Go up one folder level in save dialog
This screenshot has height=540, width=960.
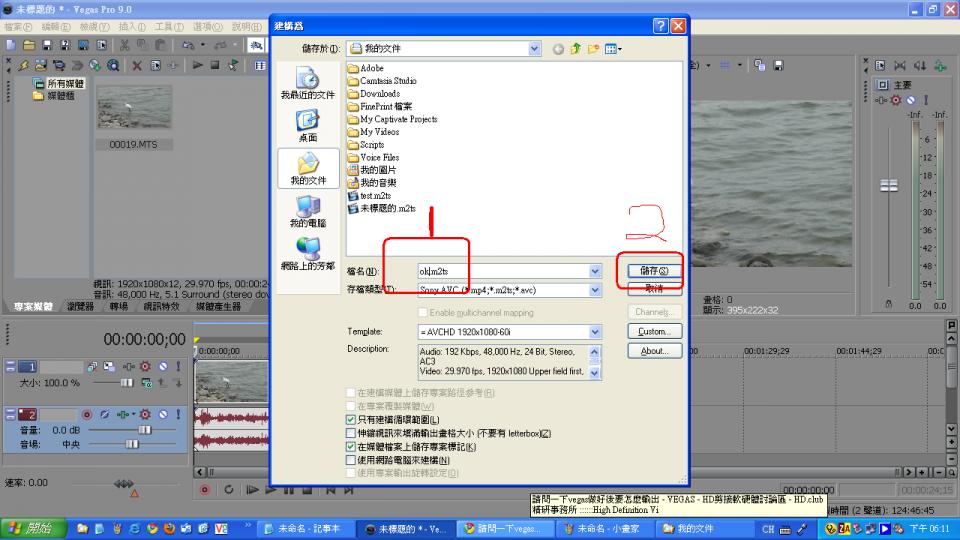coord(576,49)
